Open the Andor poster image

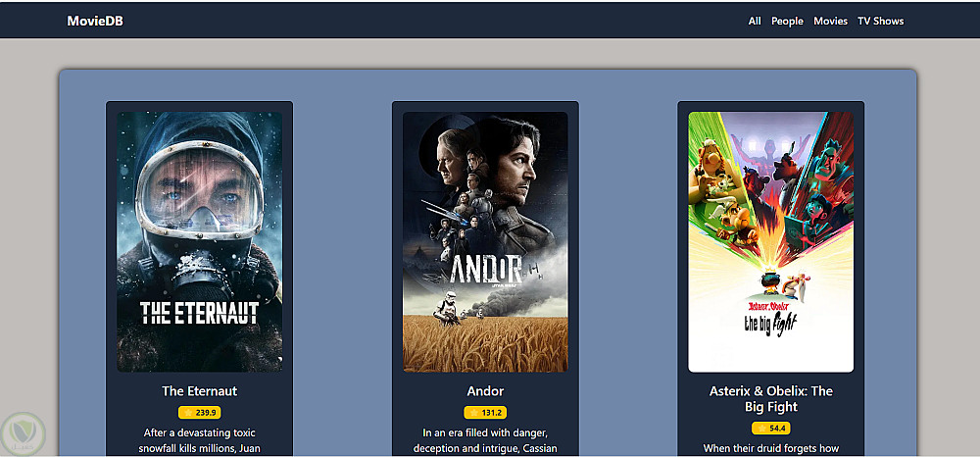click(x=486, y=242)
